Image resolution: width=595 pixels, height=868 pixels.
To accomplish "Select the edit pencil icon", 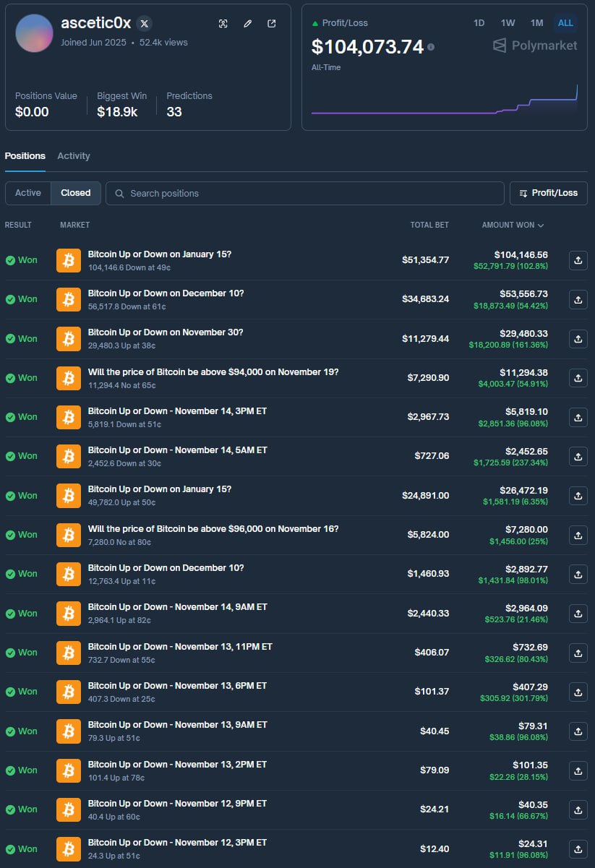I will [247, 23].
